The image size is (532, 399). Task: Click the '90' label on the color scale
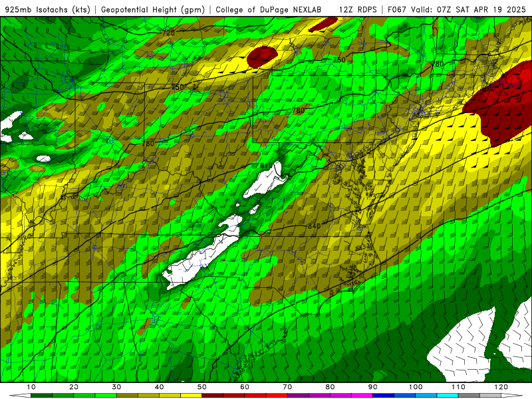[x=373, y=387]
